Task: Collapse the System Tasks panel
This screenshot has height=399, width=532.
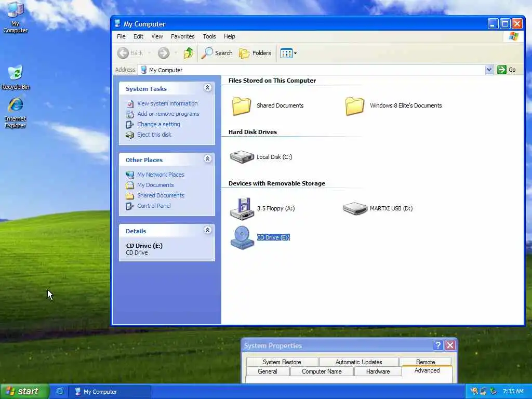Action: point(208,88)
